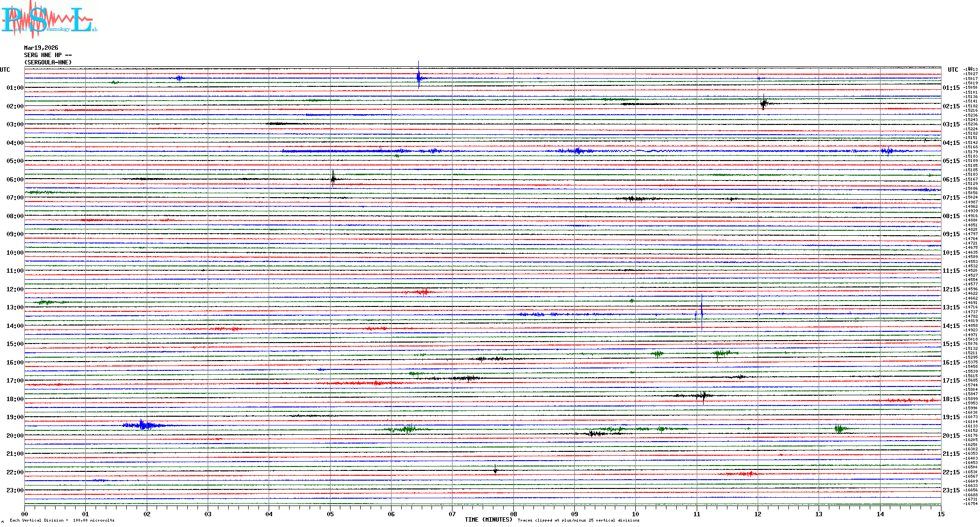The width and height of the screenshot is (980, 527).
Task: Click the Mar19,2026 date label
Action: tap(41, 48)
